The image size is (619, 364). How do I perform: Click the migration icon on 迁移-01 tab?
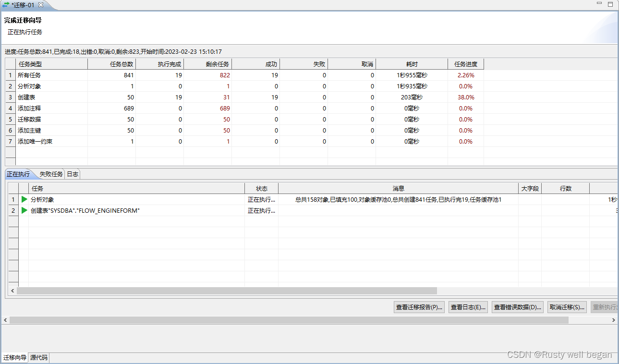click(x=6, y=4)
